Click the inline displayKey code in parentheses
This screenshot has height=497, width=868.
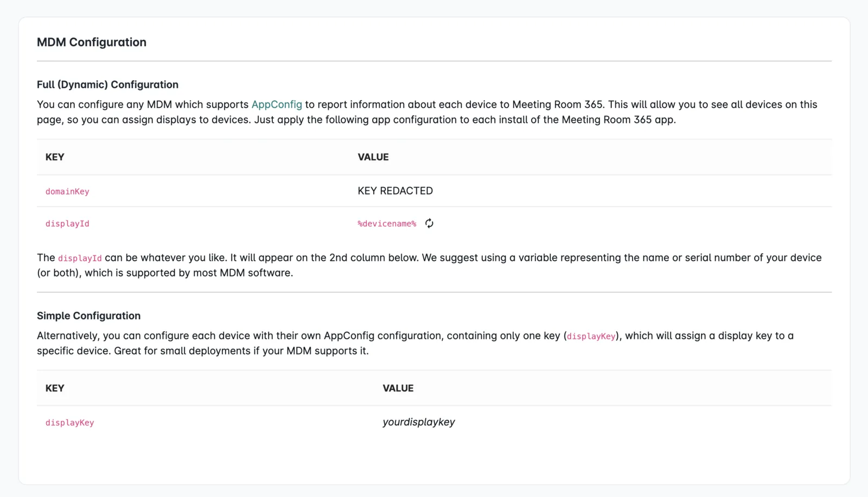(x=591, y=337)
